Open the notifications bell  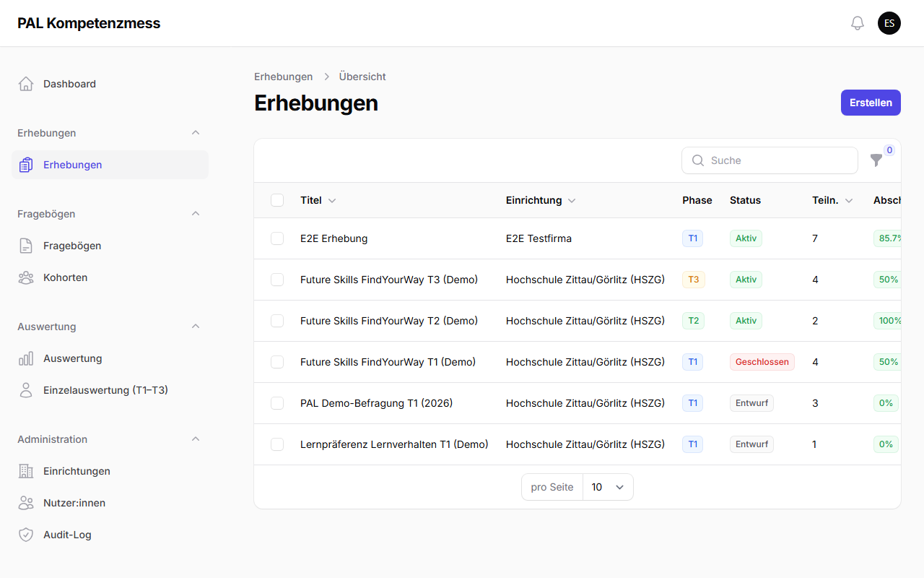coord(858,23)
